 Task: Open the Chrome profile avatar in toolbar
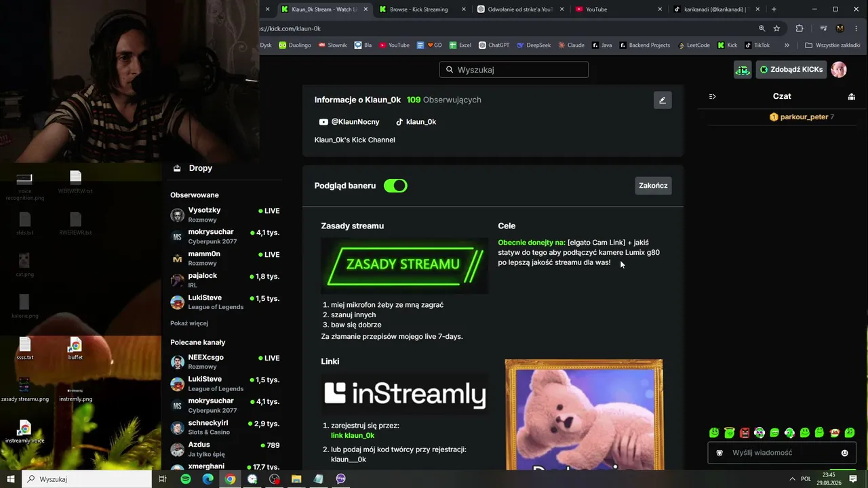coord(840,28)
